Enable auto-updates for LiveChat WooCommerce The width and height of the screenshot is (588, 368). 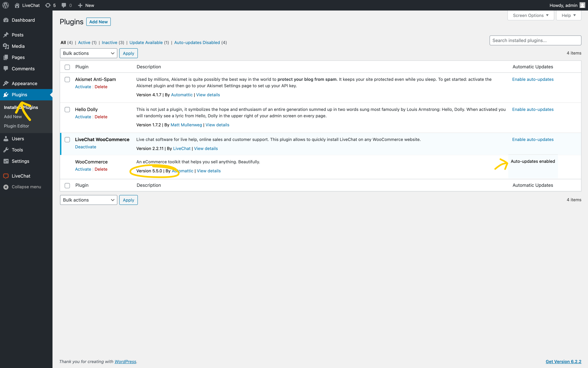pyautogui.click(x=533, y=139)
